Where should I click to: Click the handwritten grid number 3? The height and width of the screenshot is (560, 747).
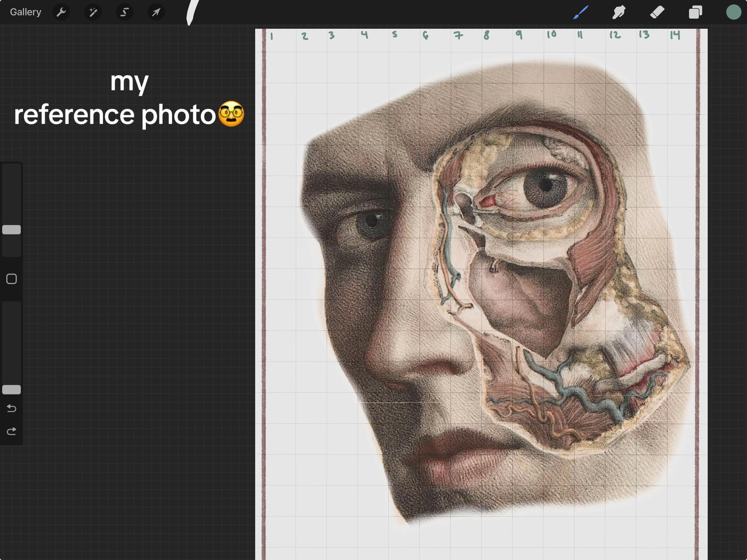click(x=332, y=36)
